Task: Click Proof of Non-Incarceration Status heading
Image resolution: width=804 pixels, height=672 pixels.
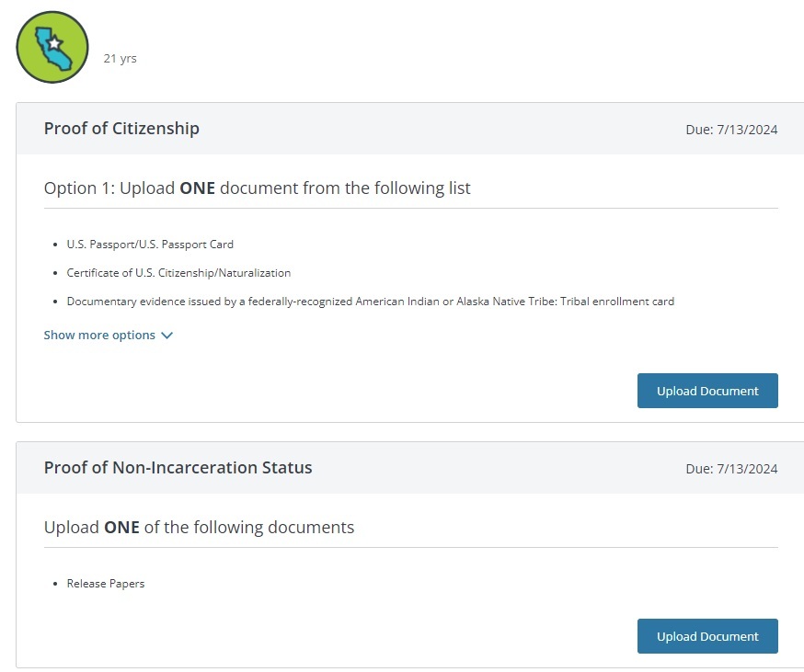Action: pos(178,468)
